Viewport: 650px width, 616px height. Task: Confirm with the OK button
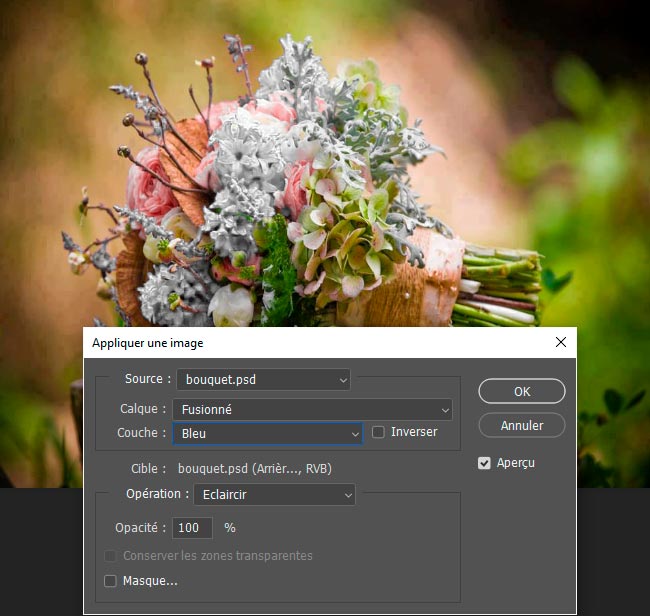point(521,391)
